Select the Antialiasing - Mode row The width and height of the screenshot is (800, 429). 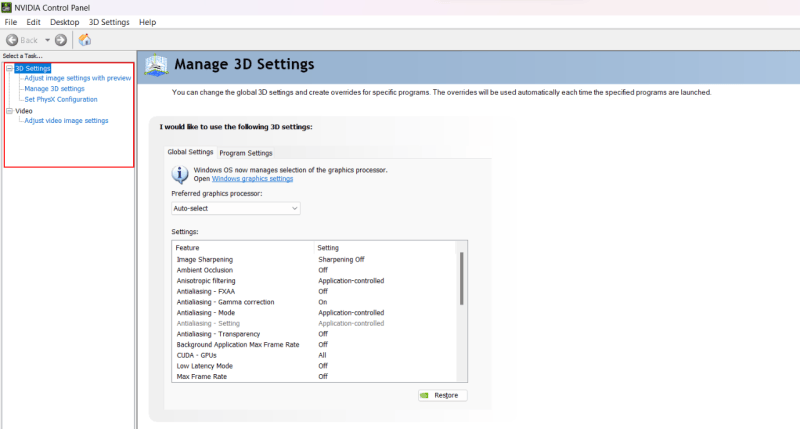(x=314, y=313)
